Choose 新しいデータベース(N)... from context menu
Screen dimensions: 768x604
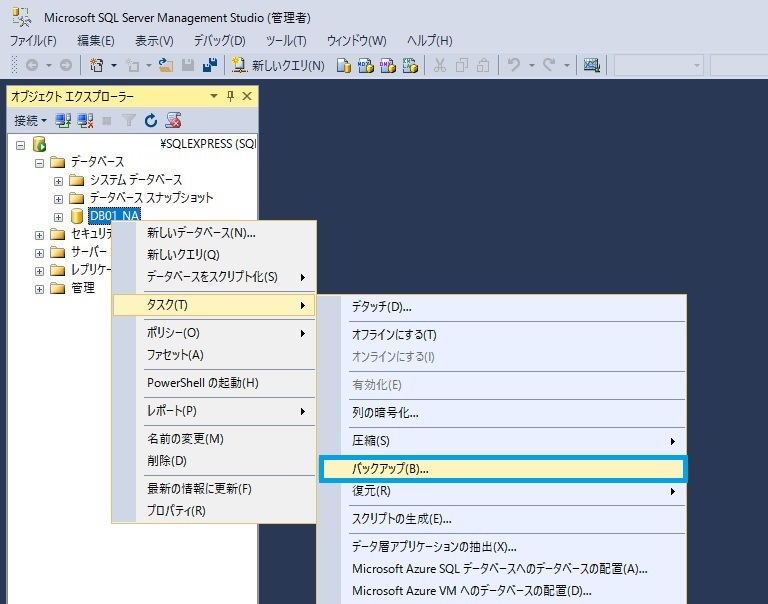pyautogui.click(x=215, y=233)
